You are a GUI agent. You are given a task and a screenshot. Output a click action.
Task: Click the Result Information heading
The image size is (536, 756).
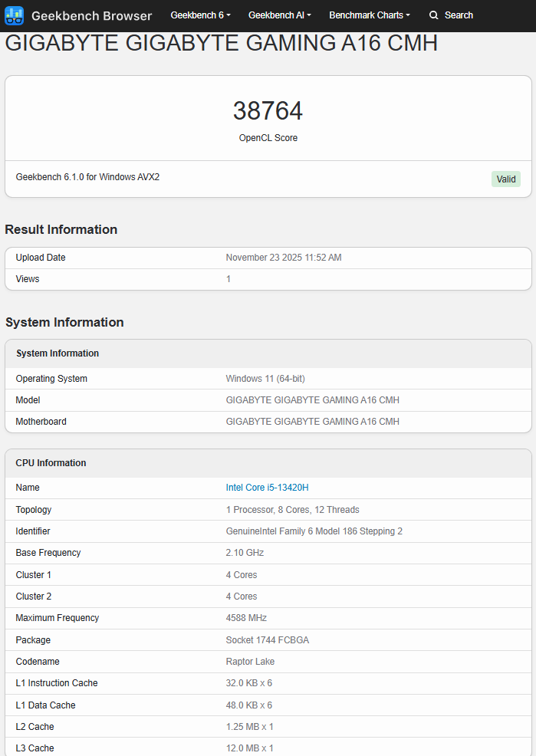tap(61, 229)
